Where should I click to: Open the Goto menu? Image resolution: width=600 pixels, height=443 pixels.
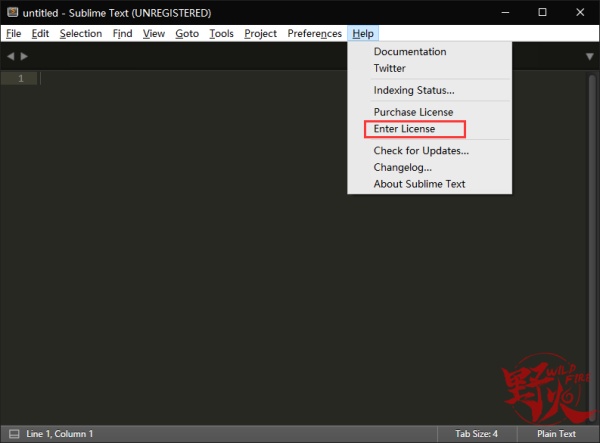187,34
